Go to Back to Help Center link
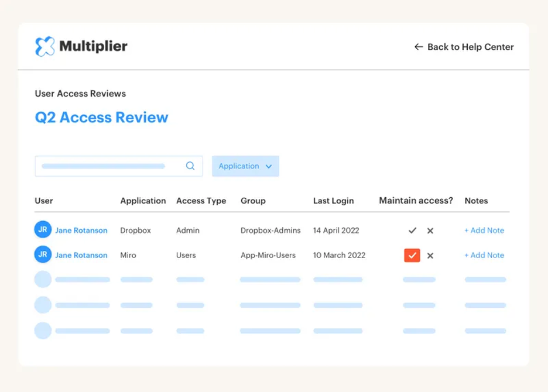 (x=470, y=47)
